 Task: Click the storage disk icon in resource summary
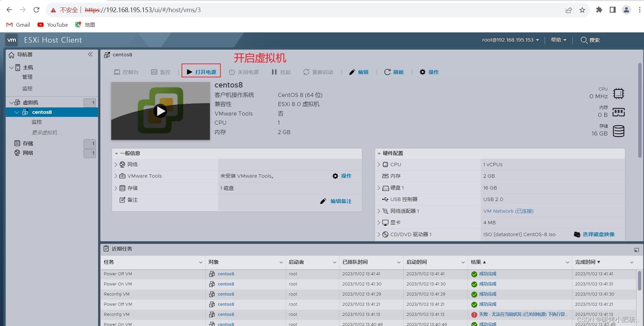coord(619,131)
